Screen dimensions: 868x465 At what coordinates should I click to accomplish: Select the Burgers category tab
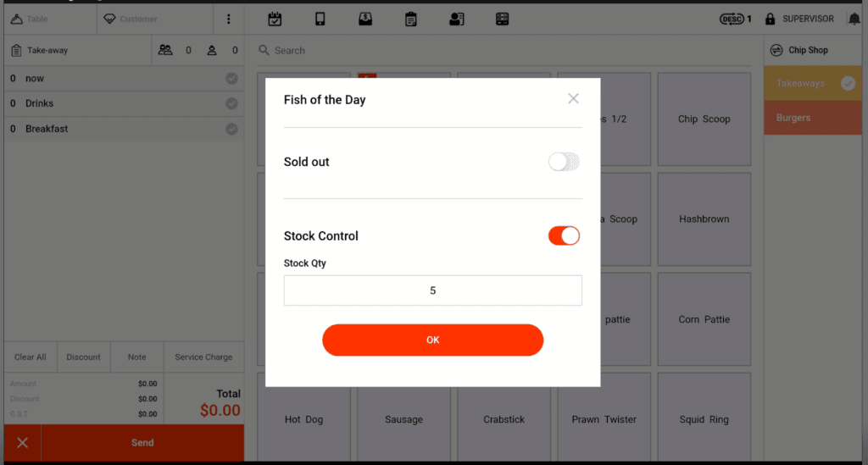coord(812,118)
